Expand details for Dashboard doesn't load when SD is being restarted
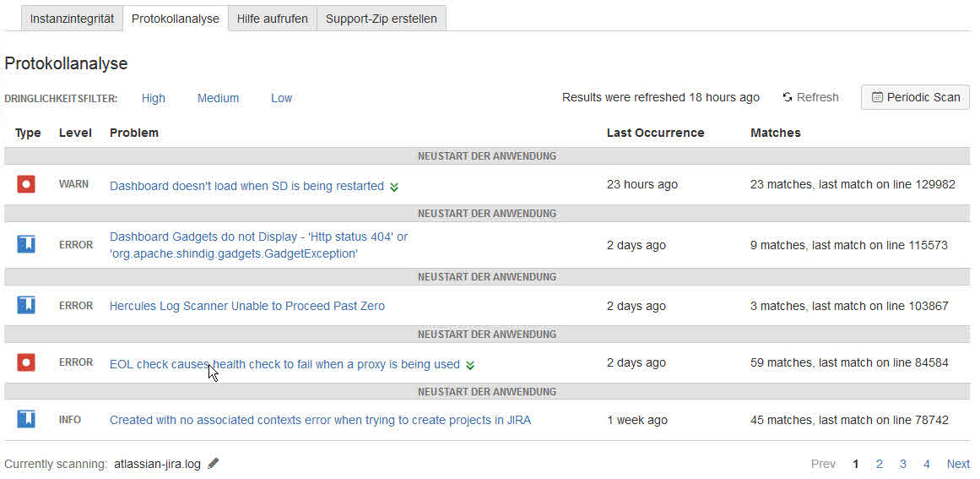This screenshot has width=980, height=479. tap(393, 187)
